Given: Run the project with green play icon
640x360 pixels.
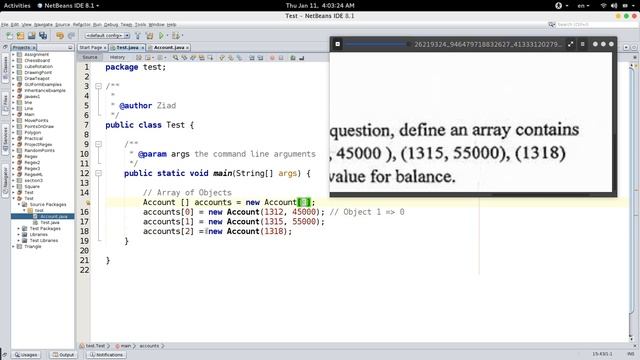Looking at the screenshot, I should pyautogui.click(x=161, y=36).
